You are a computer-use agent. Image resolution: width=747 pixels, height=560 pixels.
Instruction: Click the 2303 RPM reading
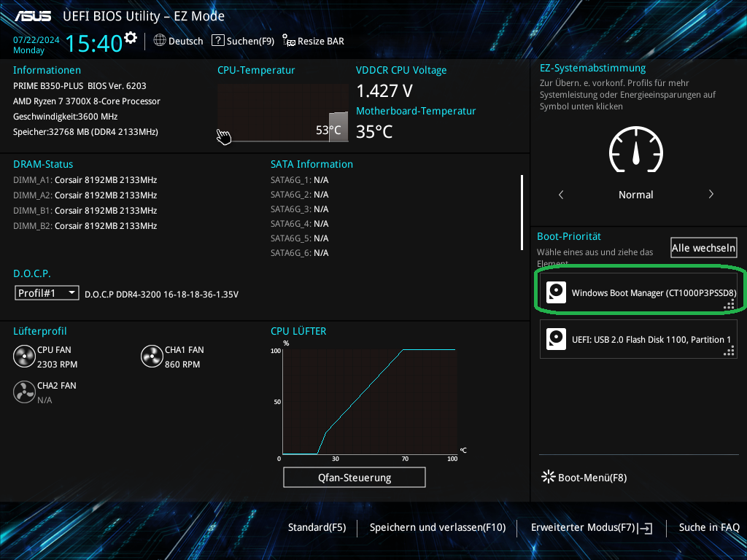[57, 365]
